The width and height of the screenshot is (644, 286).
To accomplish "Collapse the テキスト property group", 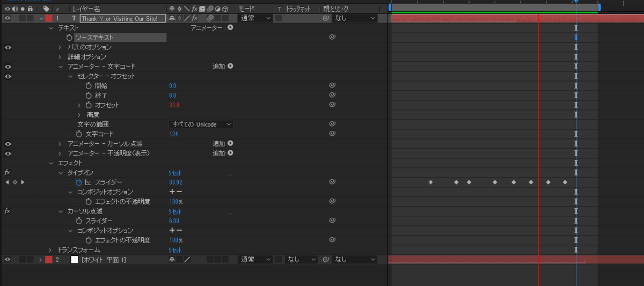I will pos(51,27).
